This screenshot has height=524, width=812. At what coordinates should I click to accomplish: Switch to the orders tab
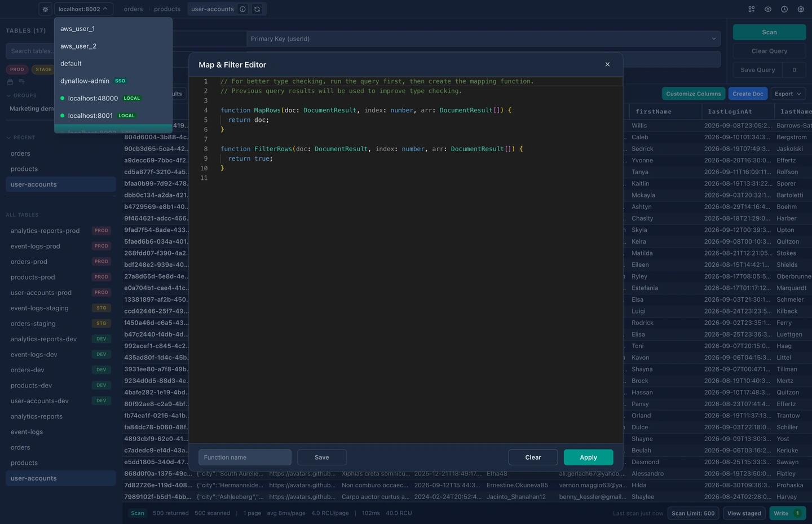[133, 9]
